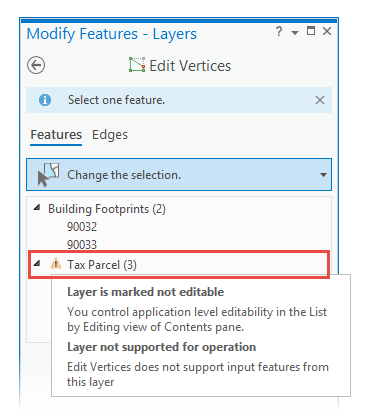Click the blue information icon
Viewport: 366px width, 415px height.
click(x=45, y=100)
